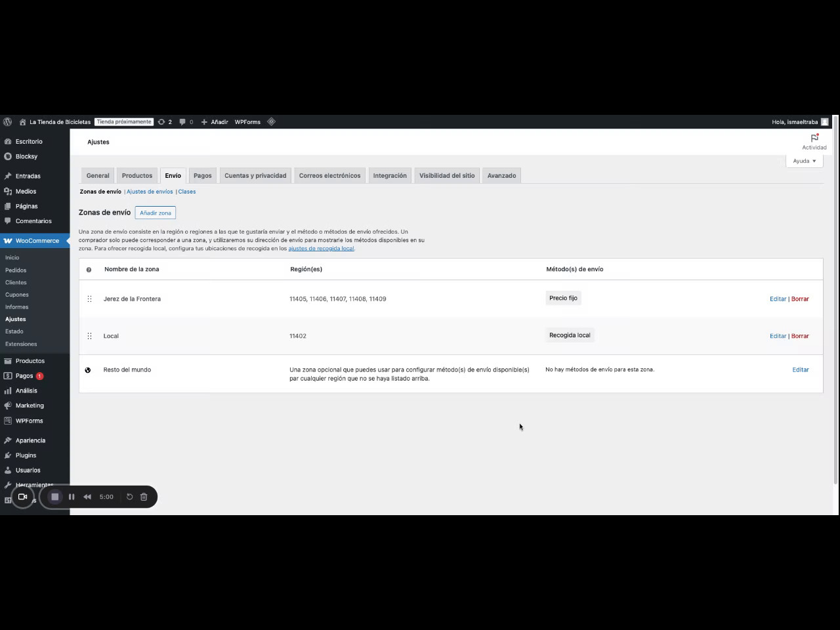Open Ajustes submenu item

[16, 320]
